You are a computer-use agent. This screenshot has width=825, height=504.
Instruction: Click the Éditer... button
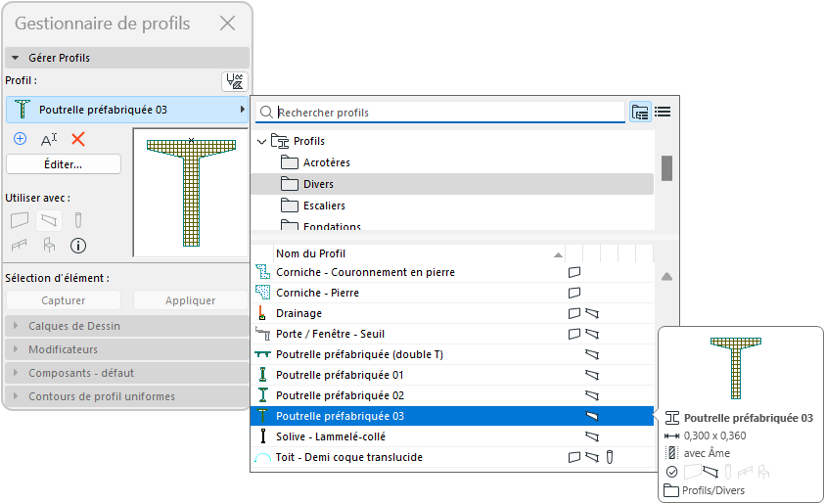64,164
